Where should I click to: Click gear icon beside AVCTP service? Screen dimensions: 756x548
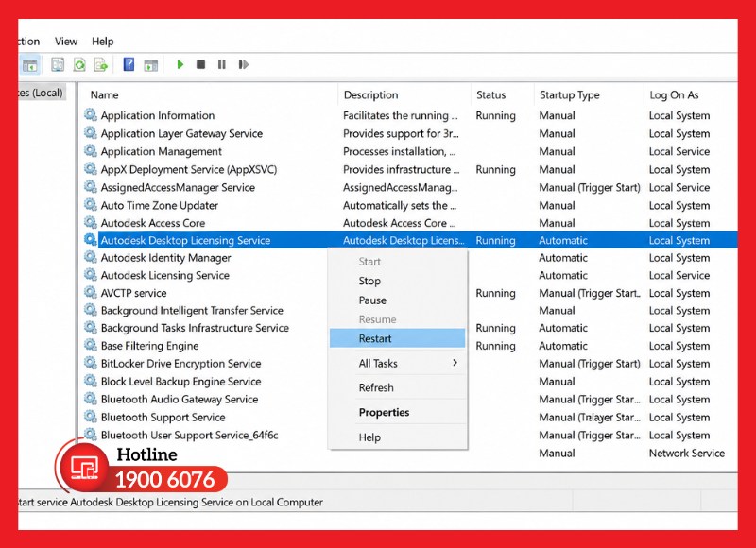(90, 292)
